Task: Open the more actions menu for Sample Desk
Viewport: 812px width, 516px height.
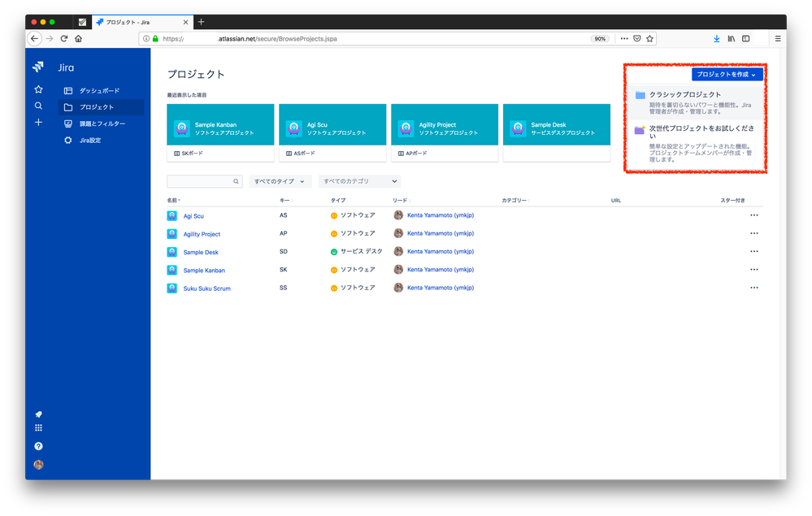Action: point(754,252)
